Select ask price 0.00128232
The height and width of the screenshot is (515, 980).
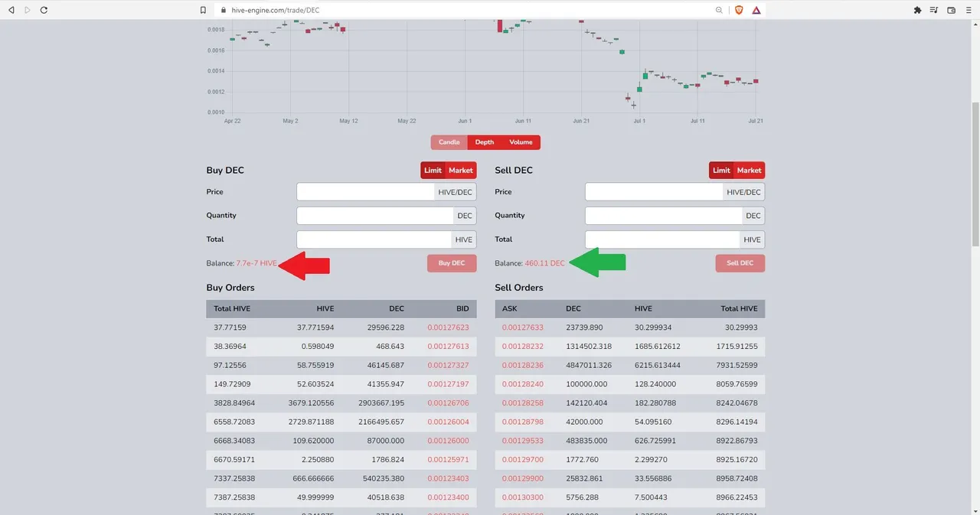click(x=523, y=347)
